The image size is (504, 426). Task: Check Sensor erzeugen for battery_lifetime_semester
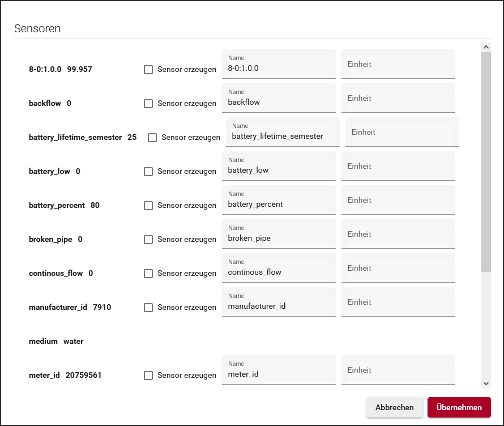pos(152,138)
